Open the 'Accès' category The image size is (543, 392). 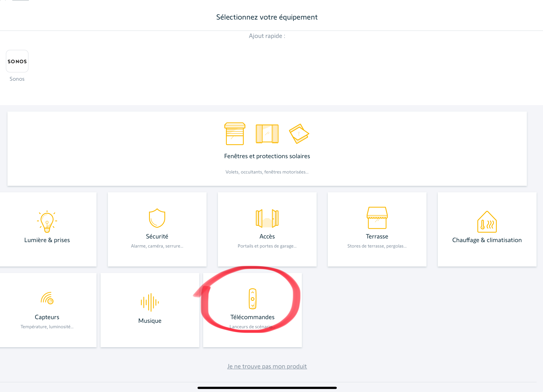pyautogui.click(x=267, y=236)
